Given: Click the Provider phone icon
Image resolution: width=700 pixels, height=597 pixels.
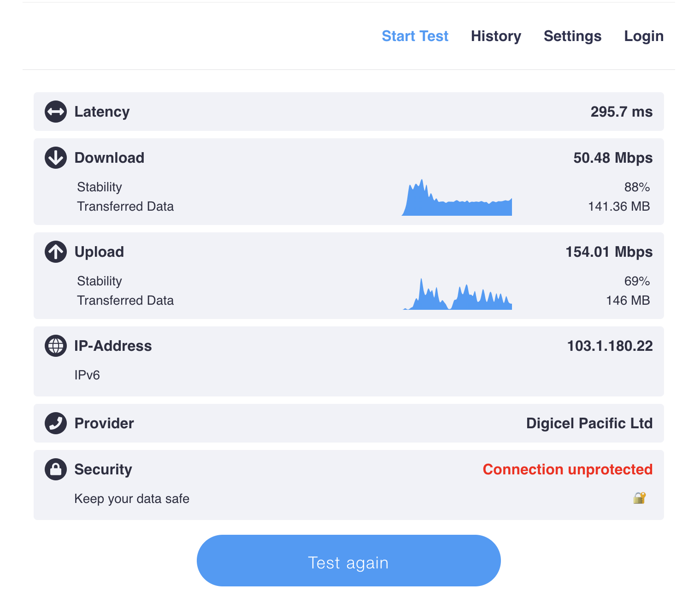Looking at the screenshot, I should [x=56, y=423].
